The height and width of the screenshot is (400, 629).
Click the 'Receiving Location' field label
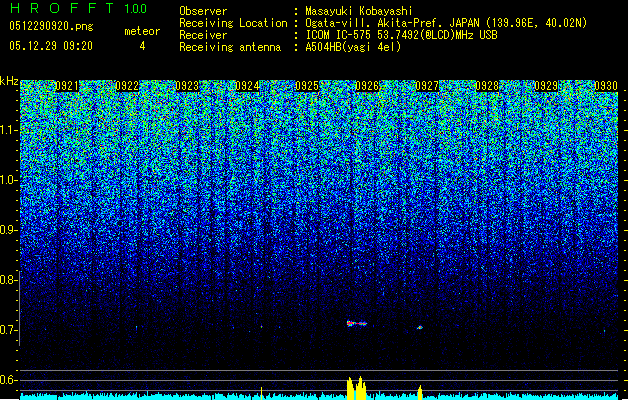point(233,23)
